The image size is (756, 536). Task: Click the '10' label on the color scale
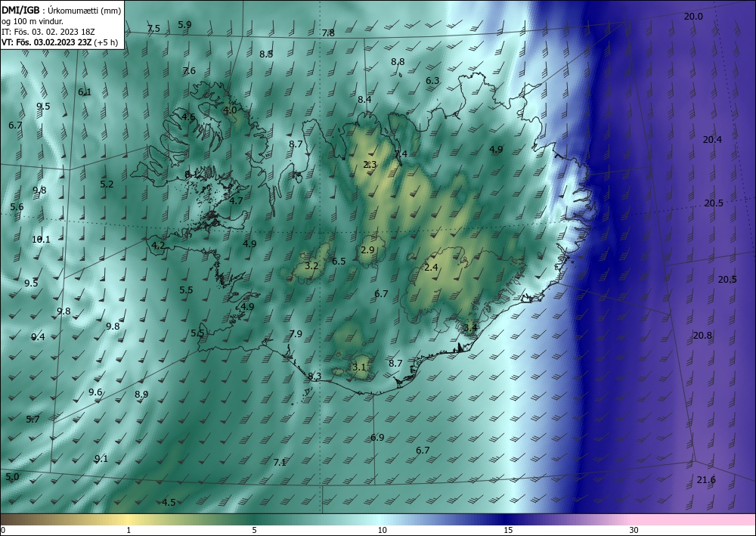(383, 531)
